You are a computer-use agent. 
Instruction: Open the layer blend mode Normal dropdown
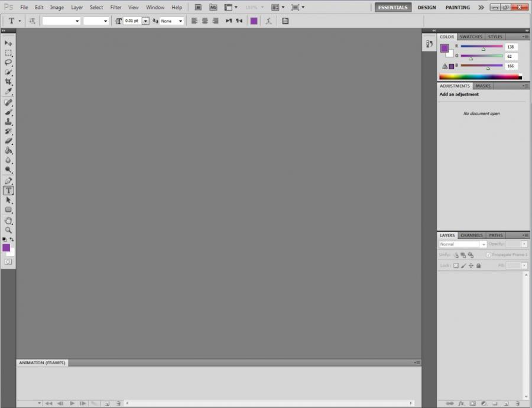coord(463,244)
